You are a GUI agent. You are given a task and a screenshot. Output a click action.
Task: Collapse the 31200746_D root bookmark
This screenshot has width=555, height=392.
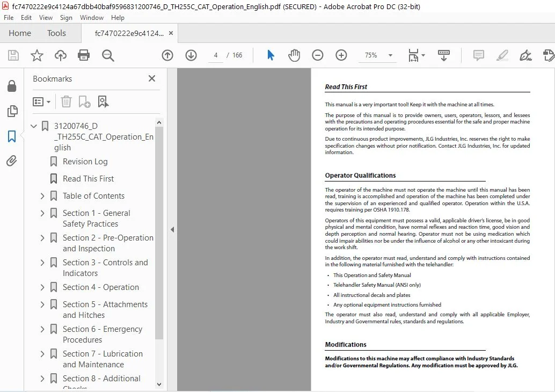point(34,126)
